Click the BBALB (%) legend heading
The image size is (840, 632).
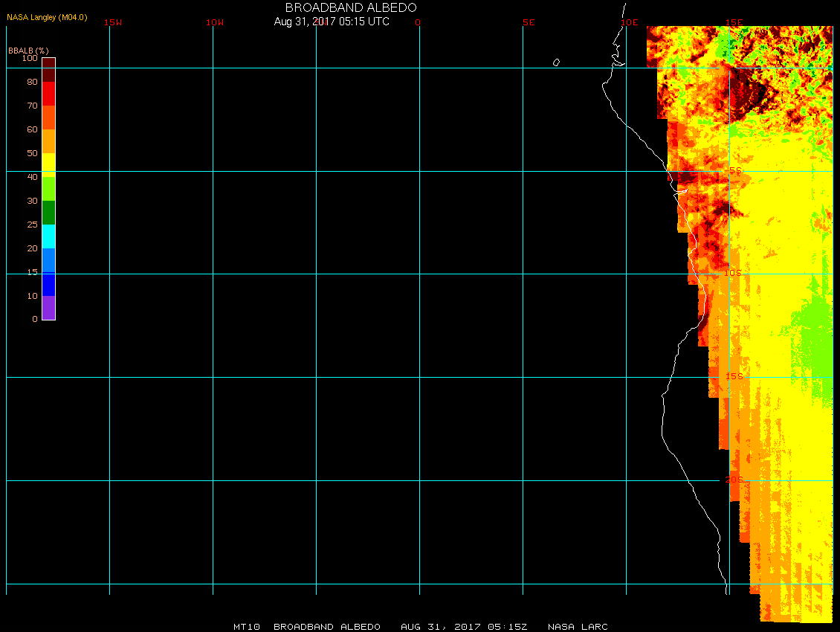[28, 50]
